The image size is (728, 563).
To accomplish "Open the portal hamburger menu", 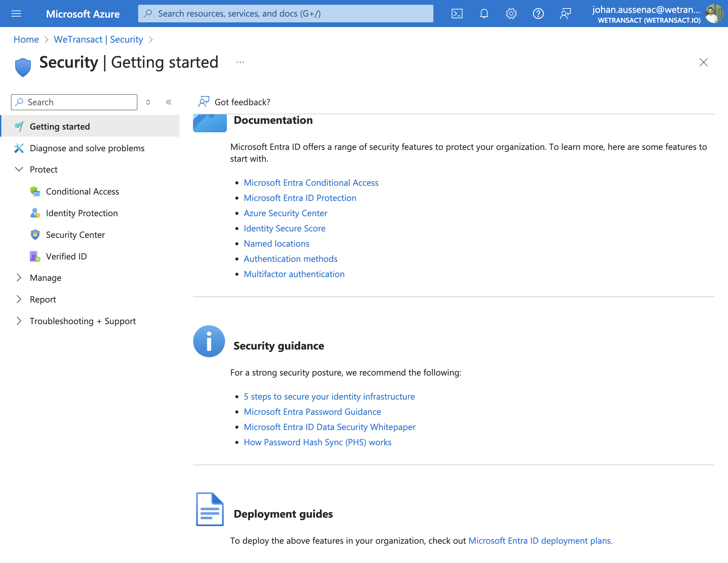I will 16,14.
